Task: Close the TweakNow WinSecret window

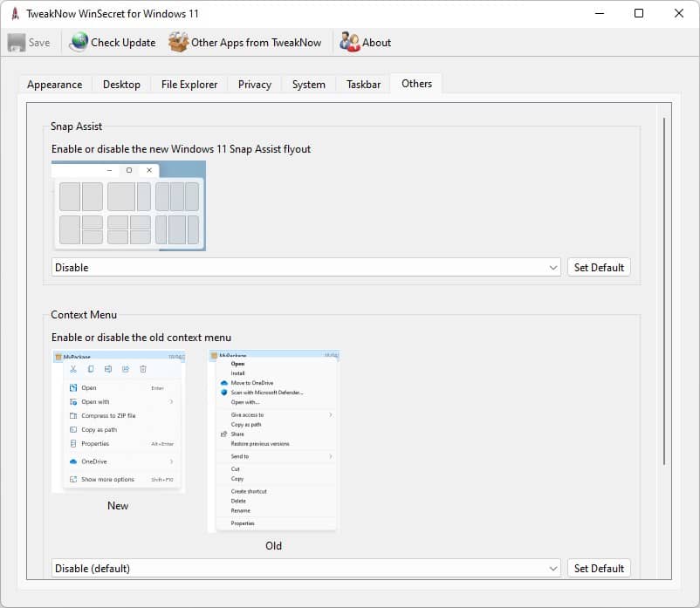Action: 678,13
